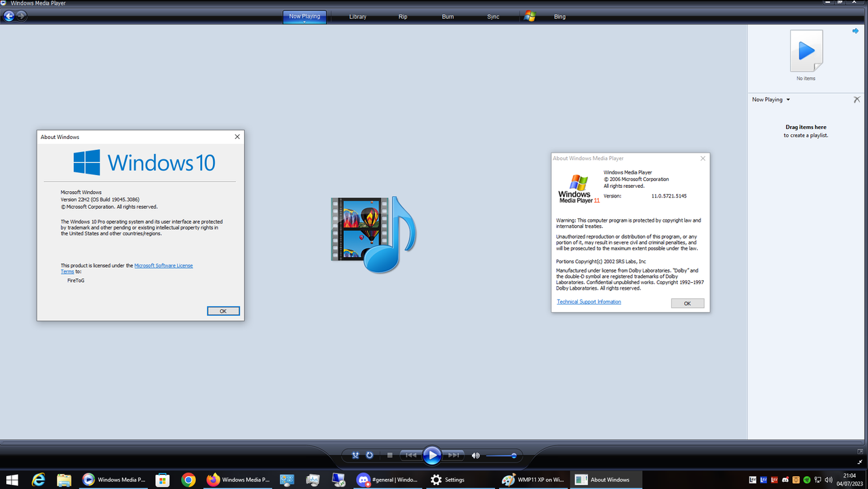Turn on repeat mode

coord(370,456)
